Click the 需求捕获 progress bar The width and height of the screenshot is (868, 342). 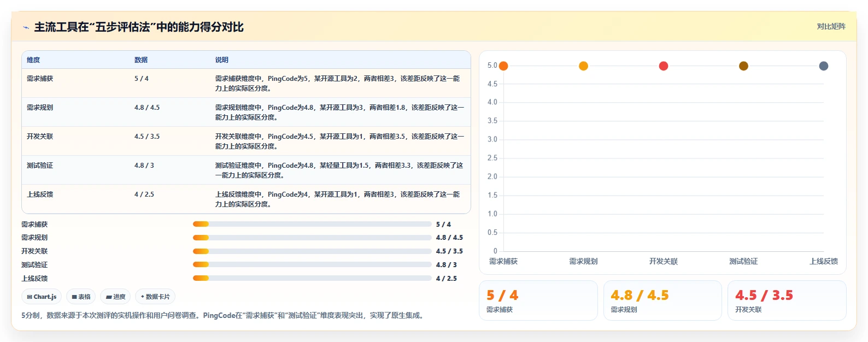pyautogui.click(x=312, y=224)
